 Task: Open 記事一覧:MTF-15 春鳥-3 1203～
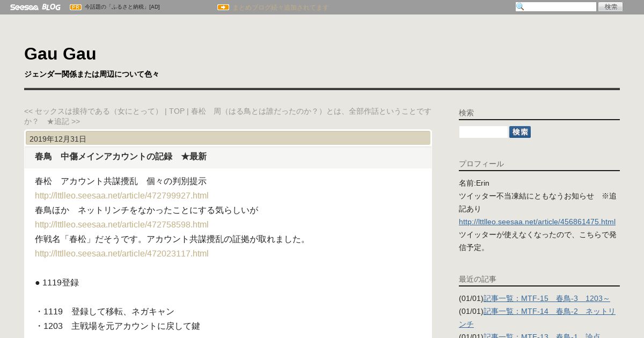547,298
